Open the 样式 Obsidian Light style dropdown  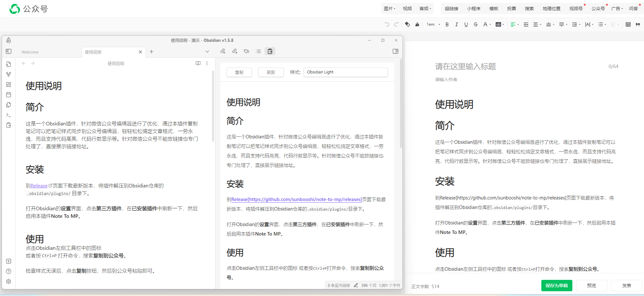pyautogui.click(x=345, y=72)
